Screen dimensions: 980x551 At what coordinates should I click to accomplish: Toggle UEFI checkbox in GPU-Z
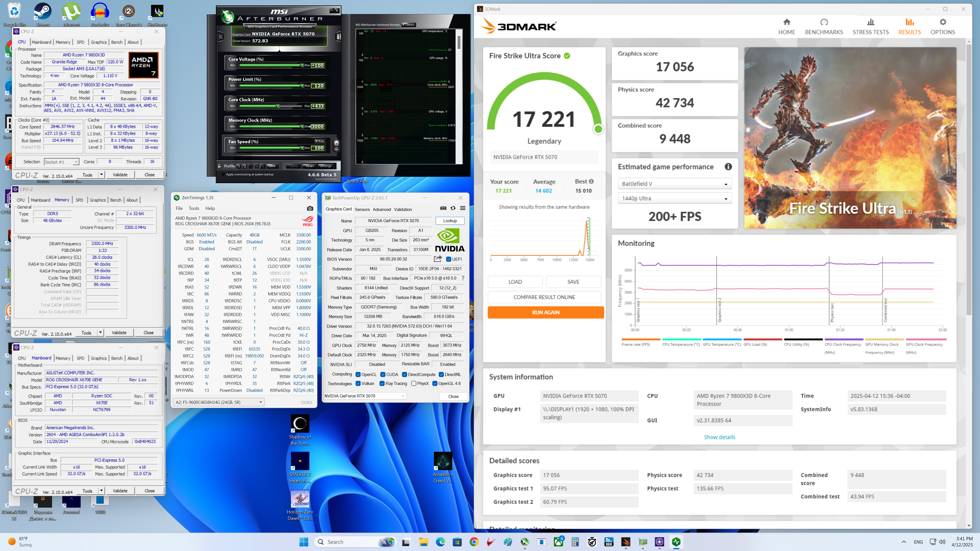pos(449,259)
